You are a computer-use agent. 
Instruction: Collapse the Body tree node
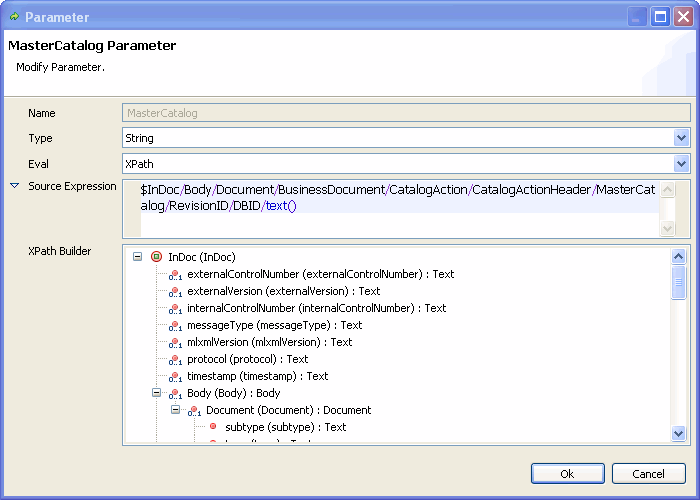(x=156, y=393)
